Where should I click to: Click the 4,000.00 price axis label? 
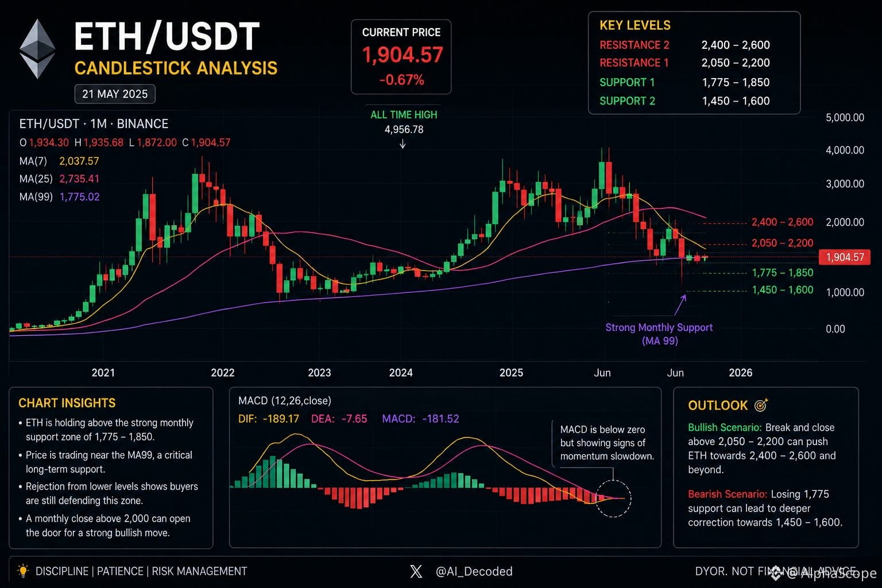pyautogui.click(x=845, y=150)
